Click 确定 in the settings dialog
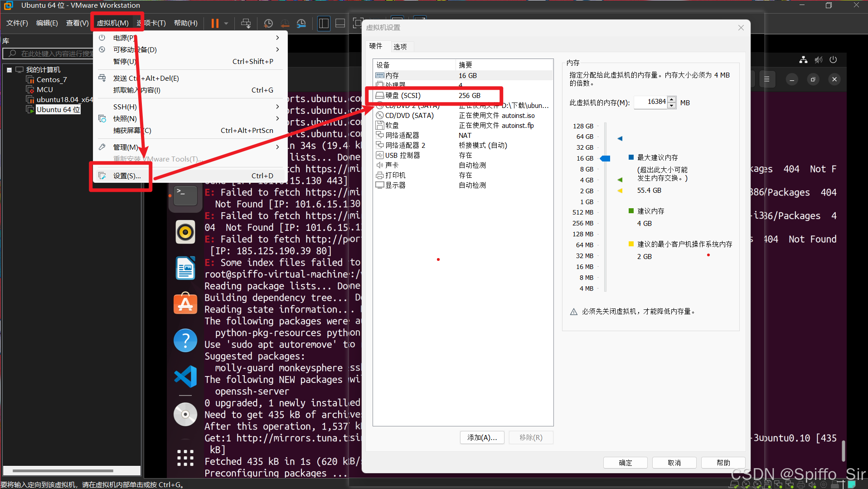The height and width of the screenshot is (489, 868). click(x=626, y=463)
